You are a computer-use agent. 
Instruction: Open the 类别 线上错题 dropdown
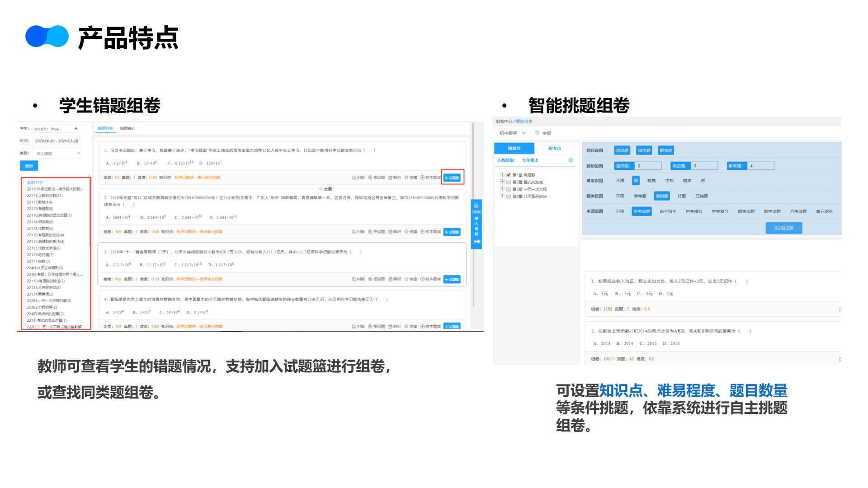tap(57, 154)
